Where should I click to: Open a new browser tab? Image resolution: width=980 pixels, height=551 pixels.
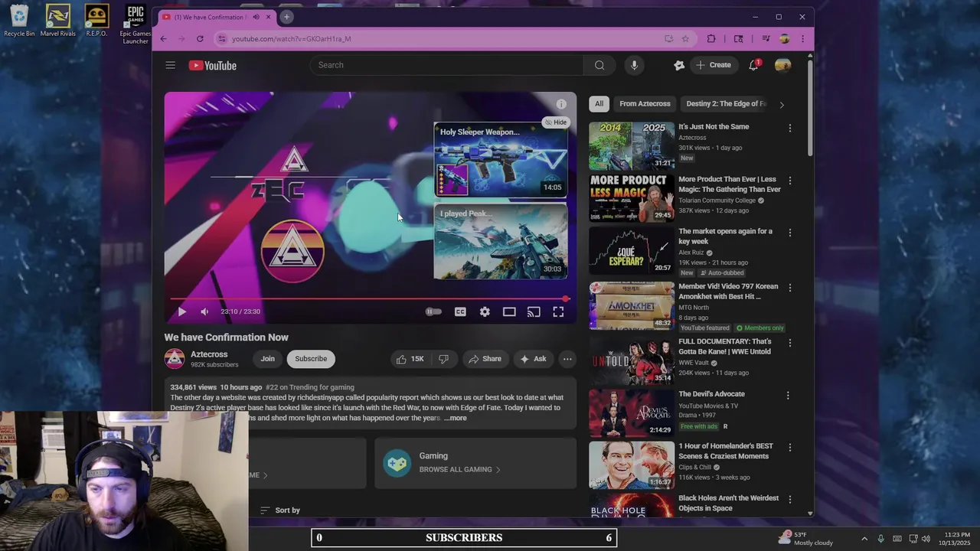286,17
